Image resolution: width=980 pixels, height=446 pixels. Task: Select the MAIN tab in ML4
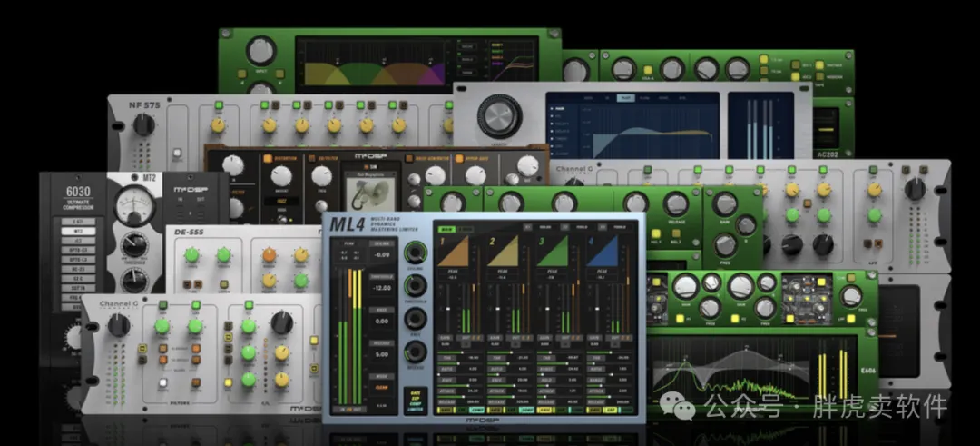(x=446, y=230)
